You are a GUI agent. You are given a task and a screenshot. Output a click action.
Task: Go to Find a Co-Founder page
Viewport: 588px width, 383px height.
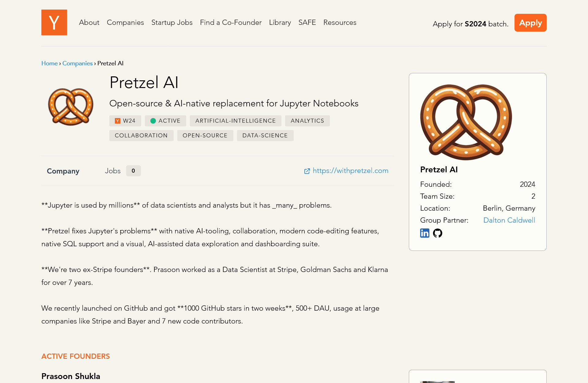(231, 22)
